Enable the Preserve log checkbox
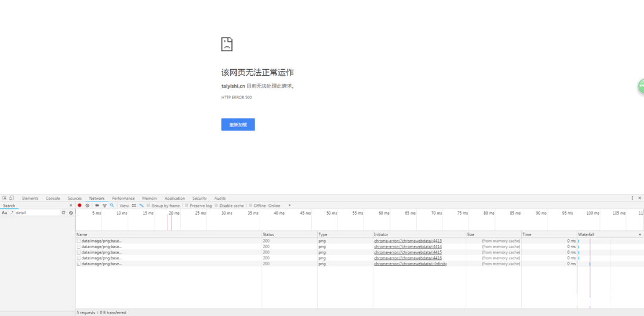 (x=187, y=206)
